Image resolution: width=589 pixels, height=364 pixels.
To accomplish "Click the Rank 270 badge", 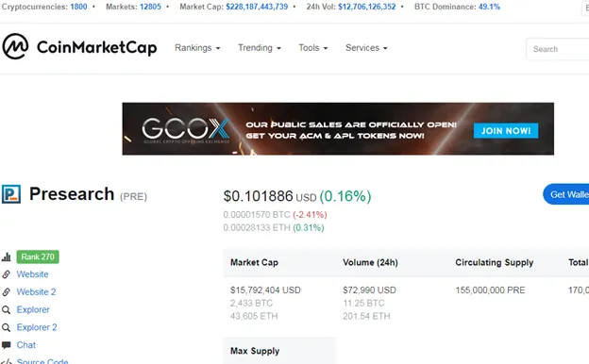I will [x=38, y=256].
